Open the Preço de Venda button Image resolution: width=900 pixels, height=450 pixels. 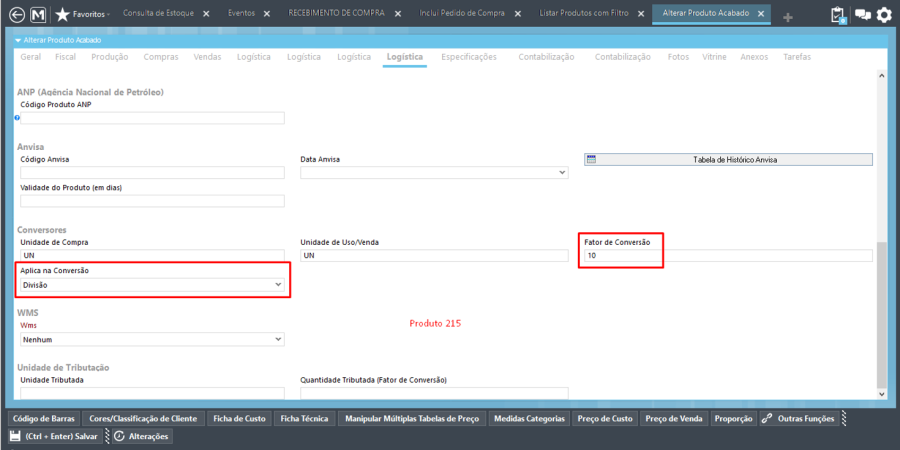(674, 418)
